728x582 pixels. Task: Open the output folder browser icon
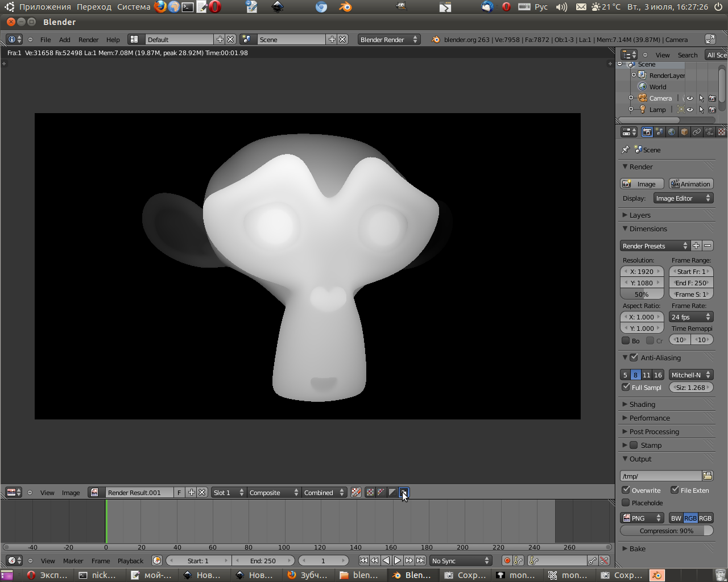708,476
